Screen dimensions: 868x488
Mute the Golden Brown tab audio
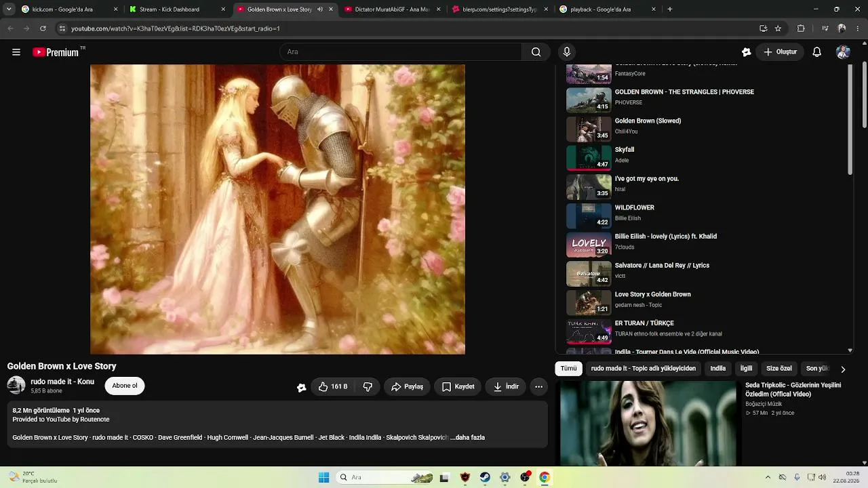(x=320, y=9)
